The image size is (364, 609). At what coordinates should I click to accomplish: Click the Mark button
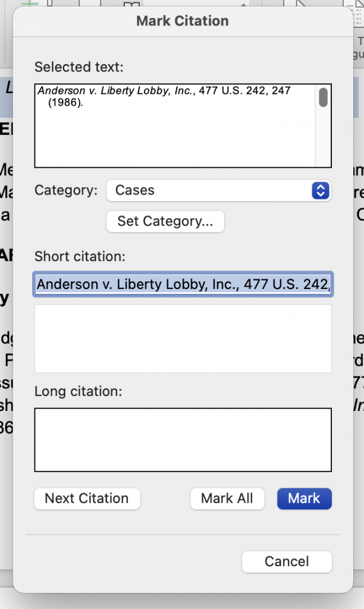(304, 498)
